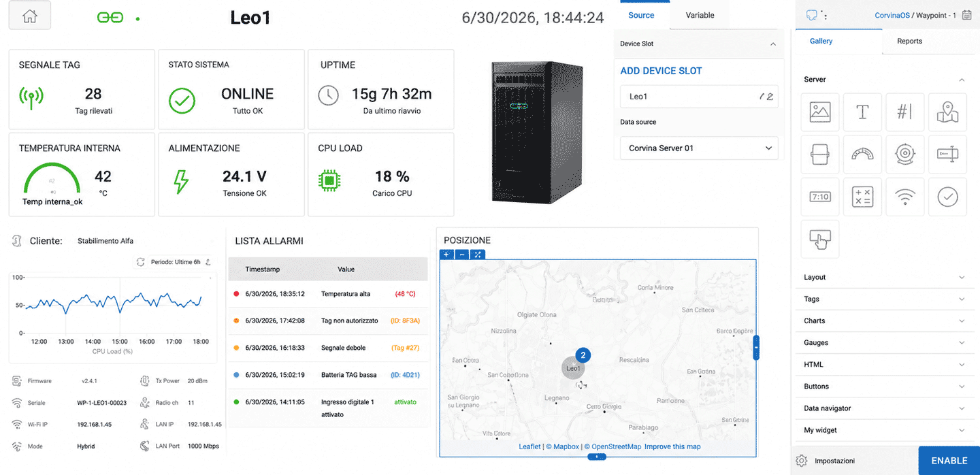980x475 pixels.
Task: Collapse the Server gallery section
Action: pos(962,80)
